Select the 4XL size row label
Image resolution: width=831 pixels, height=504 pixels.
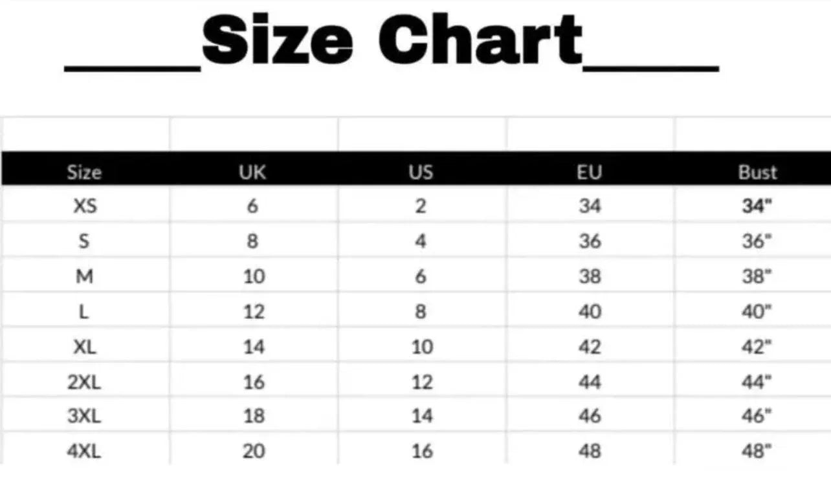[84, 451]
